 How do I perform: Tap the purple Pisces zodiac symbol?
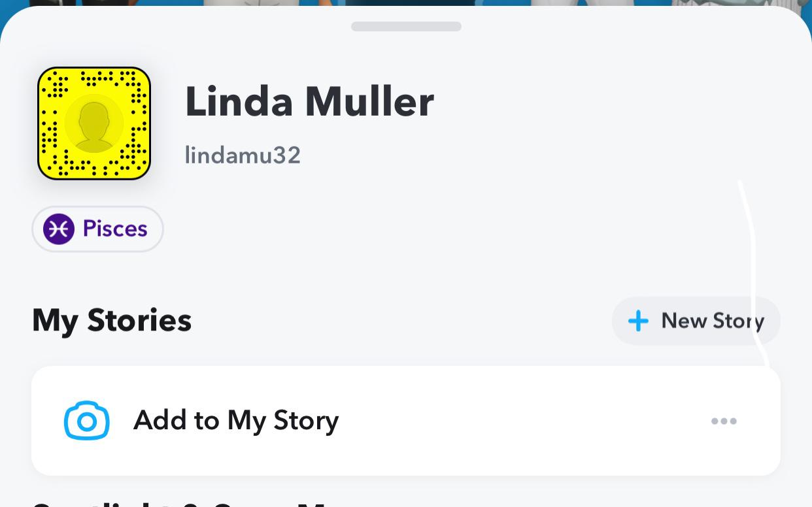tap(59, 229)
